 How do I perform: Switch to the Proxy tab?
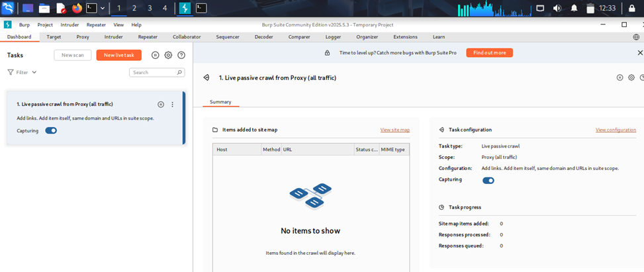(x=83, y=37)
